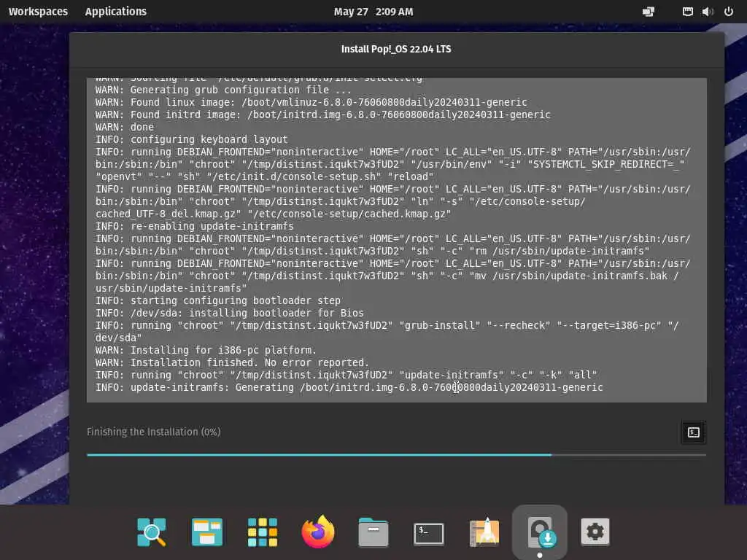Viewport: 747px width, 560px height.
Task: Click the 'Install Pop!_OS 22.04 LTS' title
Action: point(396,49)
